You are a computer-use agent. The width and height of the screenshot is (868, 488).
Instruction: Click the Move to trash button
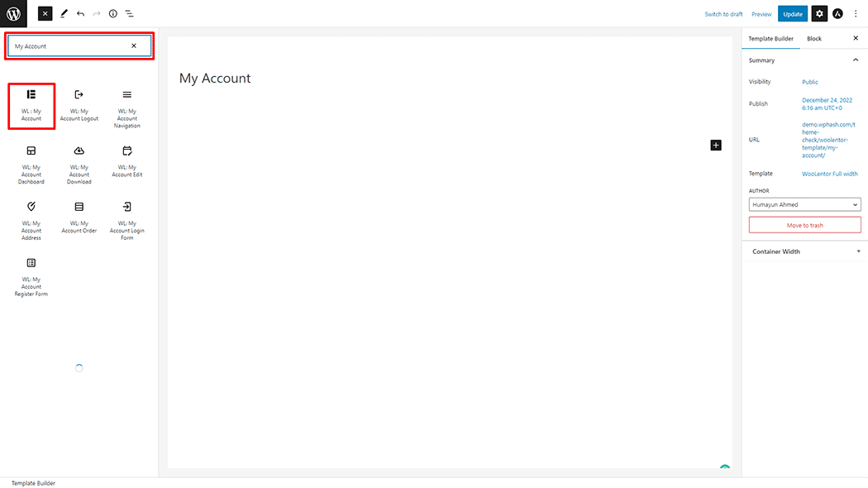coord(804,226)
